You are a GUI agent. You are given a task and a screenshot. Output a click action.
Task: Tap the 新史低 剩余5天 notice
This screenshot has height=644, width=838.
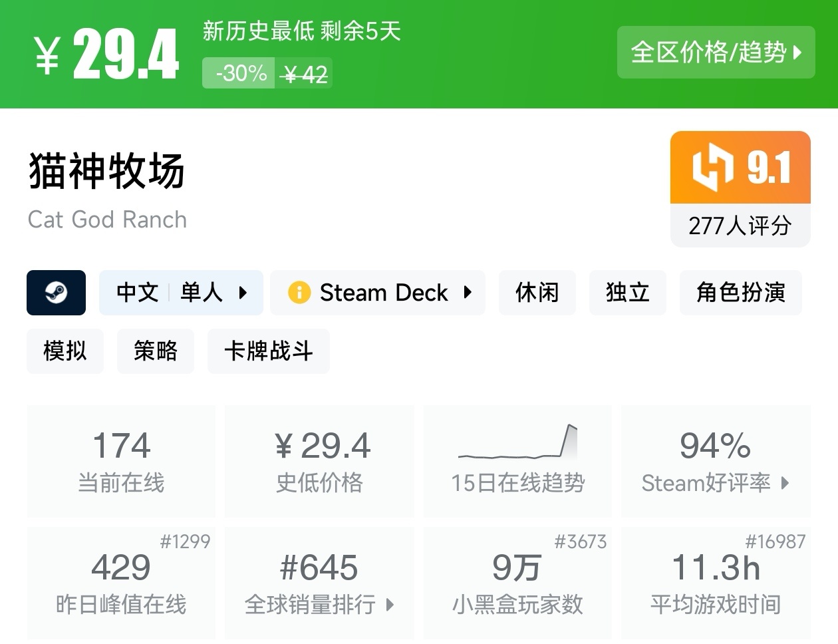click(302, 31)
